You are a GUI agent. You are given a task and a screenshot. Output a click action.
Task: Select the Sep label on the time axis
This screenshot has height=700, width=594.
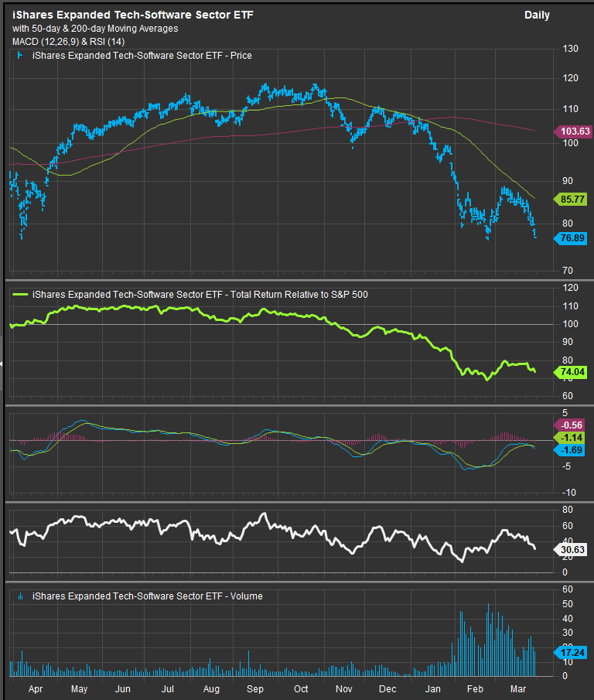tap(256, 688)
